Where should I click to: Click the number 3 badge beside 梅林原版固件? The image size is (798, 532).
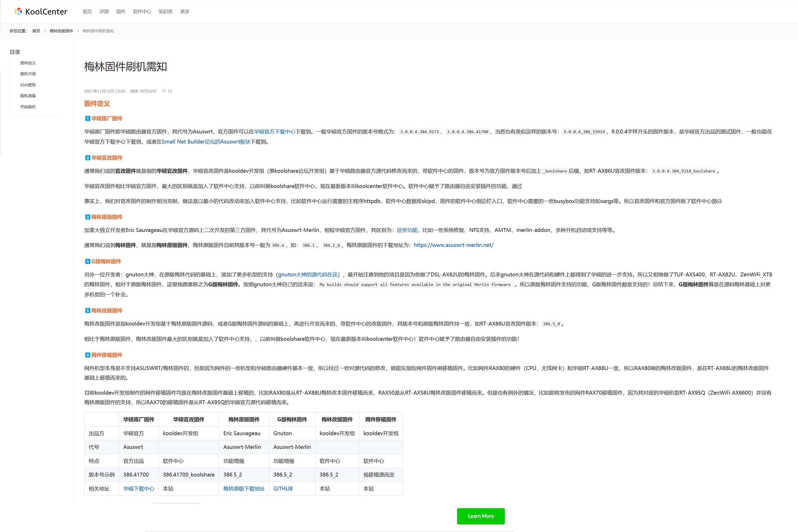coord(88,217)
